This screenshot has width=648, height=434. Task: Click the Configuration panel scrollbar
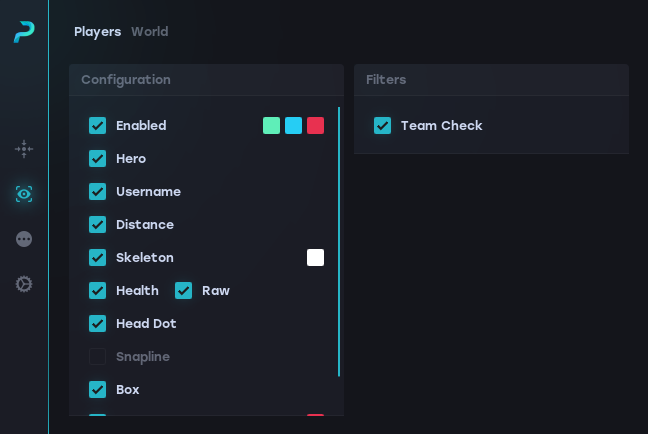[x=339, y=240]
